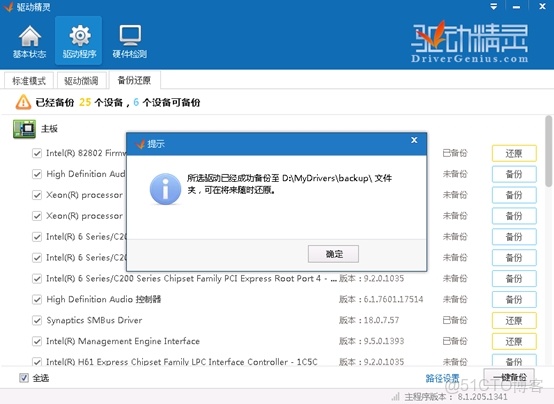
Task: Click 还原 for Synaptics SMBus Driver
Action: [514, 321]
